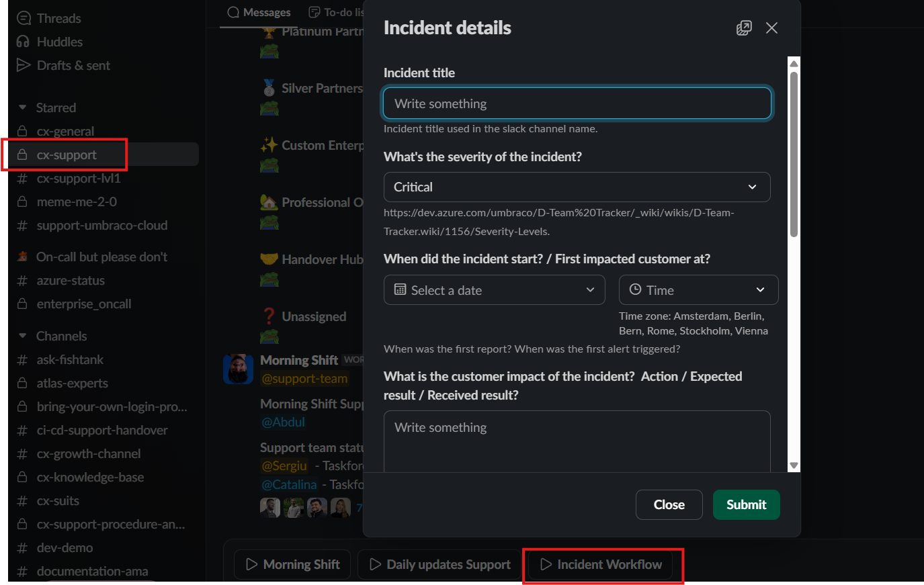This screenshot has height=585, width=924.
Task: Open the date picker calendar field
Action: 494,290
